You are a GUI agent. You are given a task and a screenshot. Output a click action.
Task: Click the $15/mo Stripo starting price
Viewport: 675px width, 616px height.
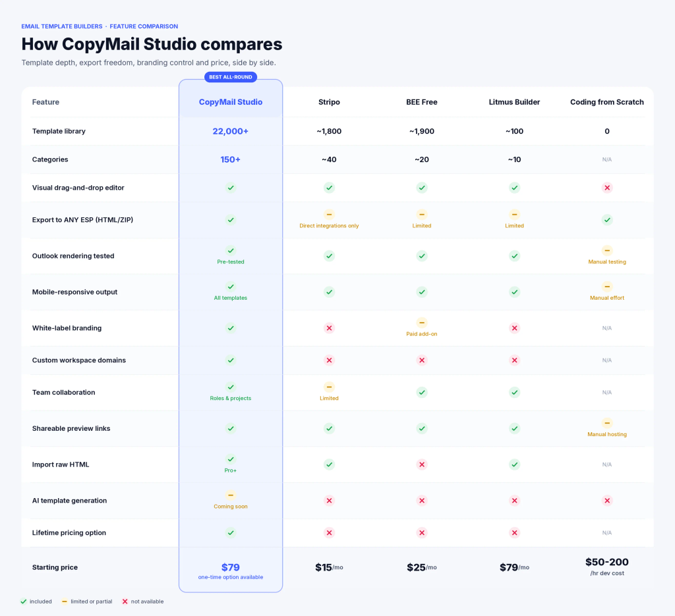coord(329,567)
